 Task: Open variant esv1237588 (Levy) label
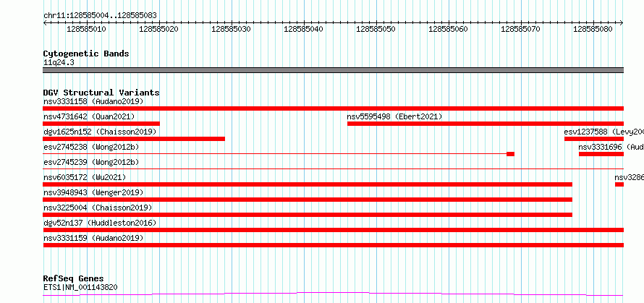point(603,132)
